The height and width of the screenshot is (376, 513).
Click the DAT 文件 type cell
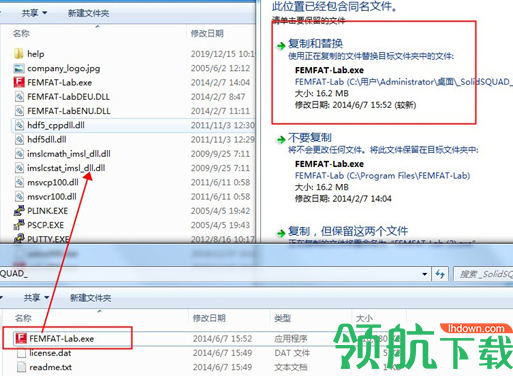292,353
